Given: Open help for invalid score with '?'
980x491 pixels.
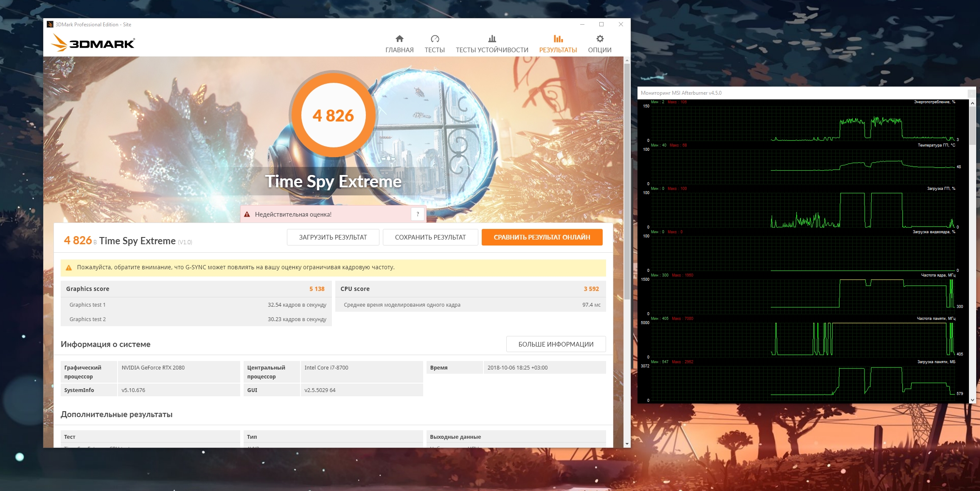Looking at the screenshot, I should coord(418,214).
